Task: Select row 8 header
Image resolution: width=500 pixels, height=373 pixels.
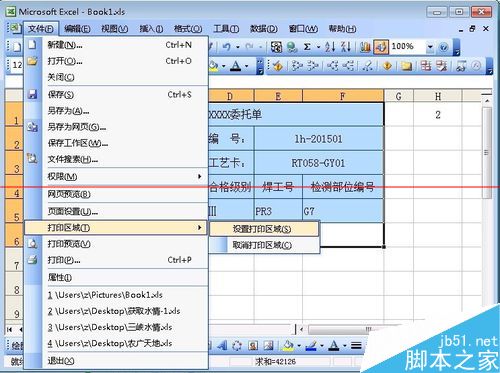Action: (14, 284)
